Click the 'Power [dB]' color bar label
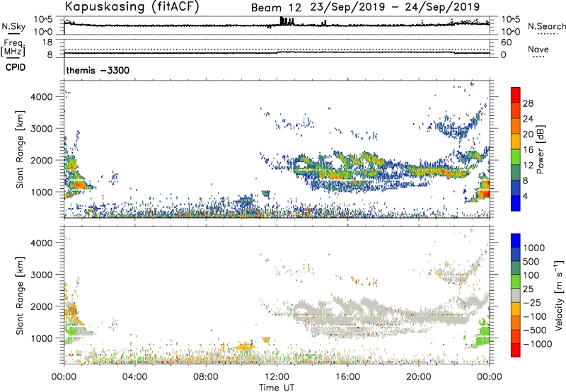This screenshot has height=392, width=566. (540, 149)
